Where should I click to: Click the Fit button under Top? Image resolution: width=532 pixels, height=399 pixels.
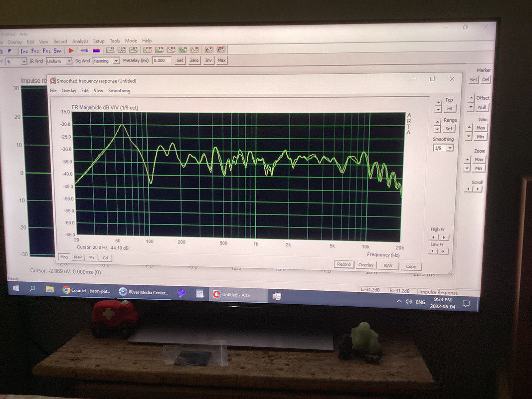pos(450,109)
